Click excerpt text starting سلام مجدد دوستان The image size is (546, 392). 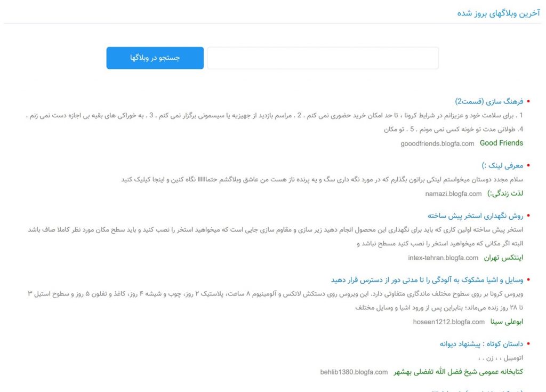[x=322, y=179]
